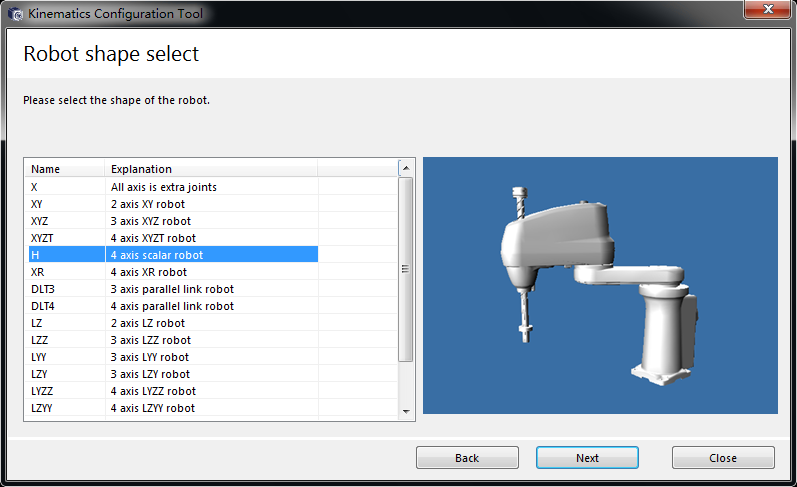Click '4 axis LZYY robot' explanation
Viewport: 797px width, 487px height.
coord(152,408)
